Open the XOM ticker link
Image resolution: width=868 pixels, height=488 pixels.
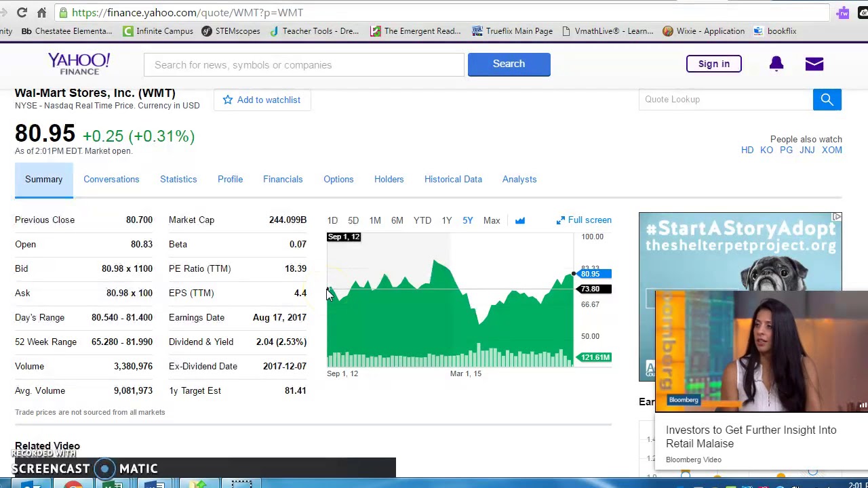coord(832,150)
